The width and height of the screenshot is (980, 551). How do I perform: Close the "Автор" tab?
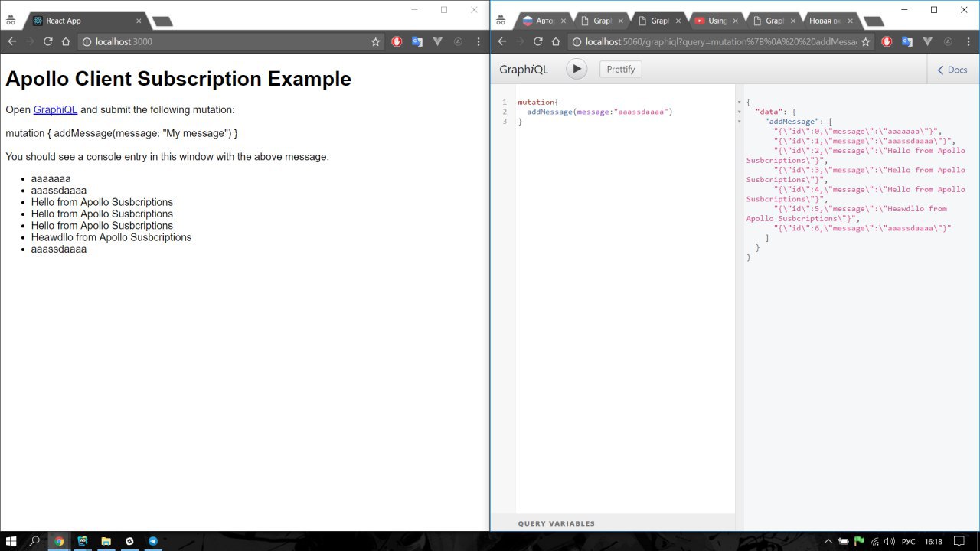click(563, 21)
